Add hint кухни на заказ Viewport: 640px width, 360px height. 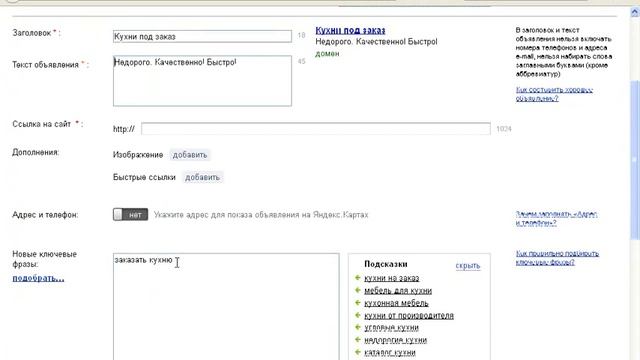pyautogui.click(x=391, y=278)
